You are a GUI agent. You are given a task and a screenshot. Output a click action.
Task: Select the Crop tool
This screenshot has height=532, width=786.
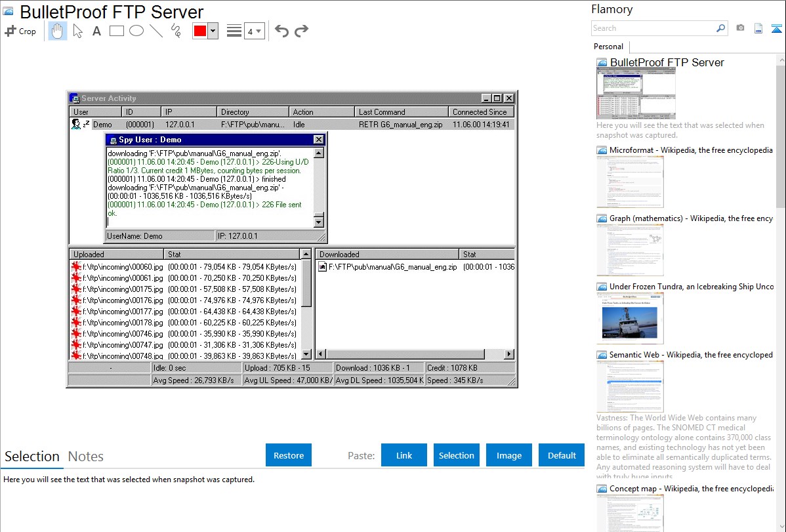[x=20, y=31]
